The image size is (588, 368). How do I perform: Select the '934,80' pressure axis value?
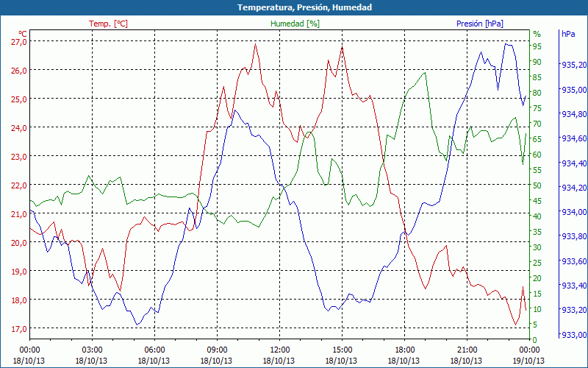[x=574, y=114]
